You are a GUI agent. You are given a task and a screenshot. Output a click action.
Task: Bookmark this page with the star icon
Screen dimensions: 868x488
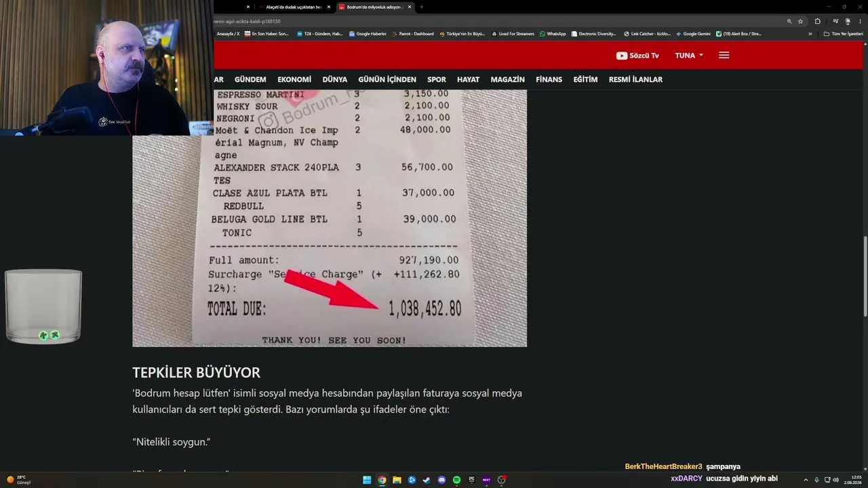(x=800, y=21)
